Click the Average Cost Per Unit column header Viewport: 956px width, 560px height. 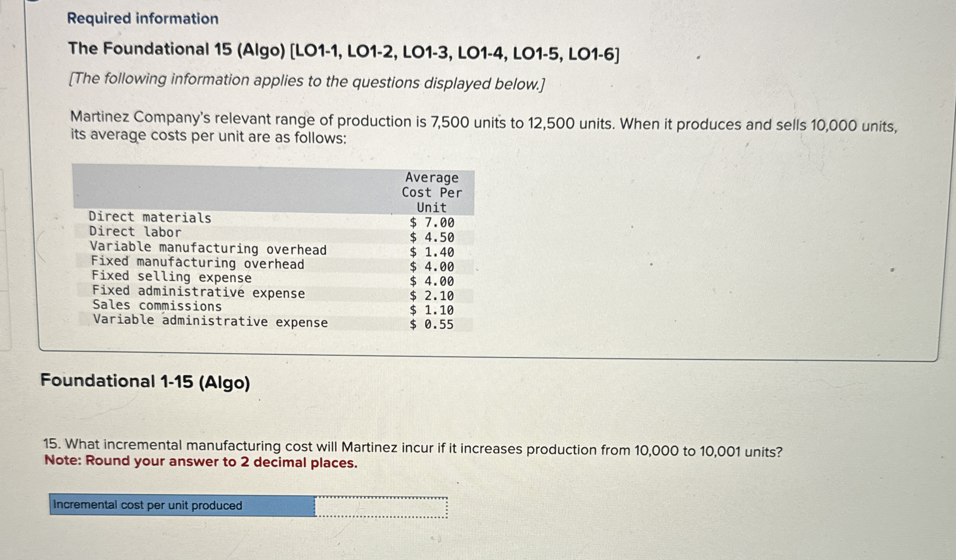432,193
